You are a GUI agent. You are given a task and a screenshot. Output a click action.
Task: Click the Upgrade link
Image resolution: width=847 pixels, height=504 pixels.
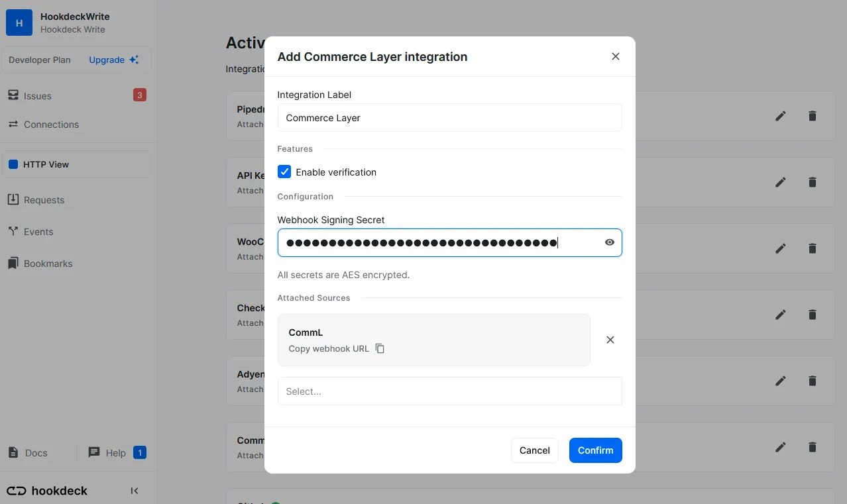[x=114, y=60]
